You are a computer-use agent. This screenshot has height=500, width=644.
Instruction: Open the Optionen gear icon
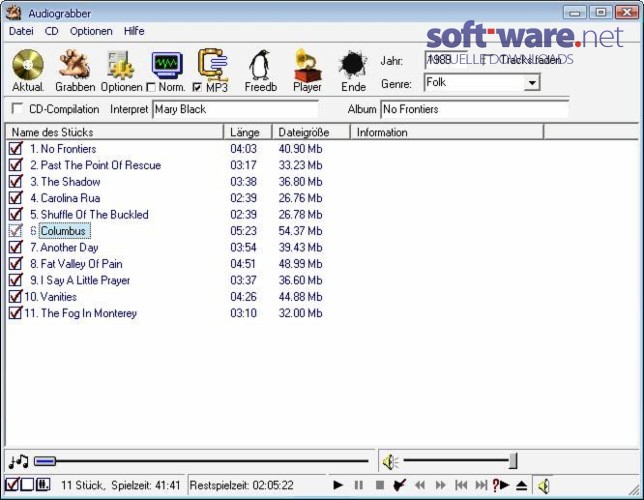[121, 65]
